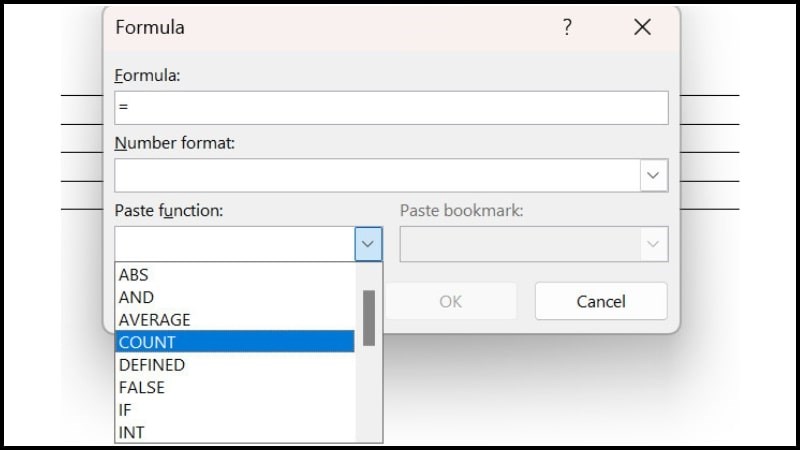Click the Number format combo box field

(377, 175)
